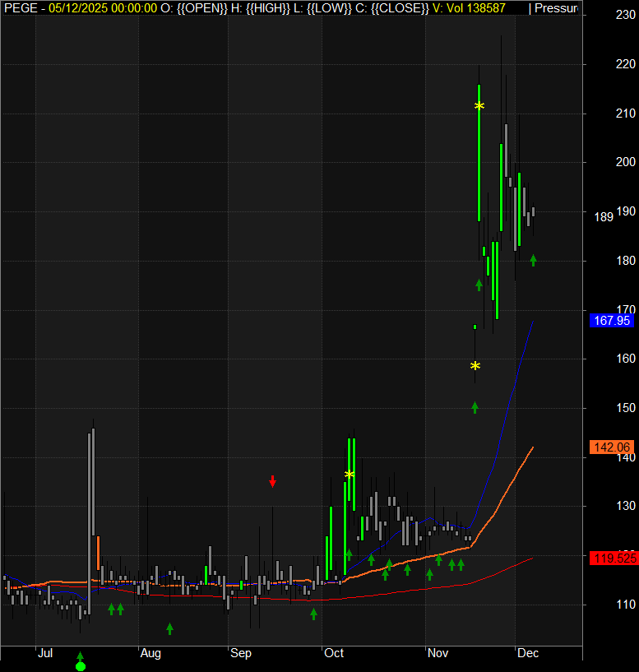Click the 189 last price marker

604,217
